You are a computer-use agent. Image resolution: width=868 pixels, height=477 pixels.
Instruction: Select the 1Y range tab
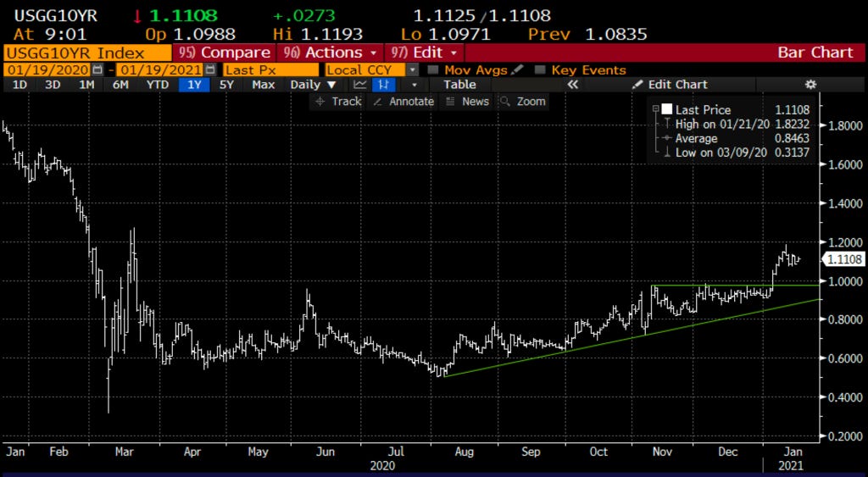point(194,85)
